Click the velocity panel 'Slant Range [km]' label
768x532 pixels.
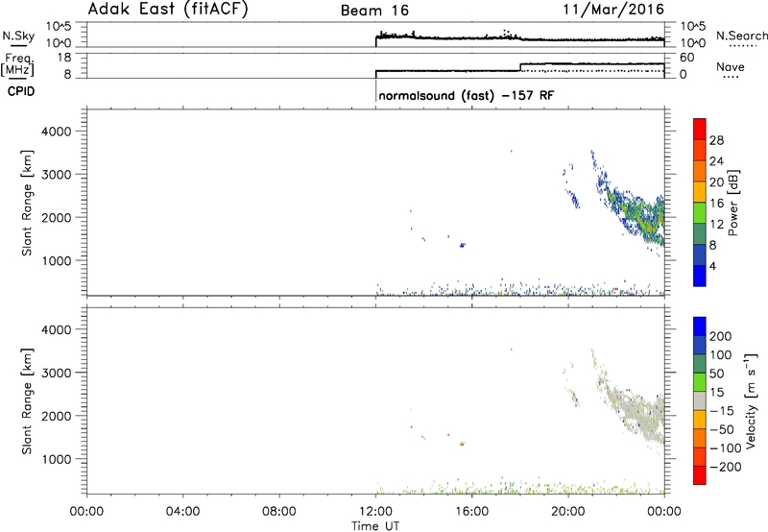click(27, 401)
